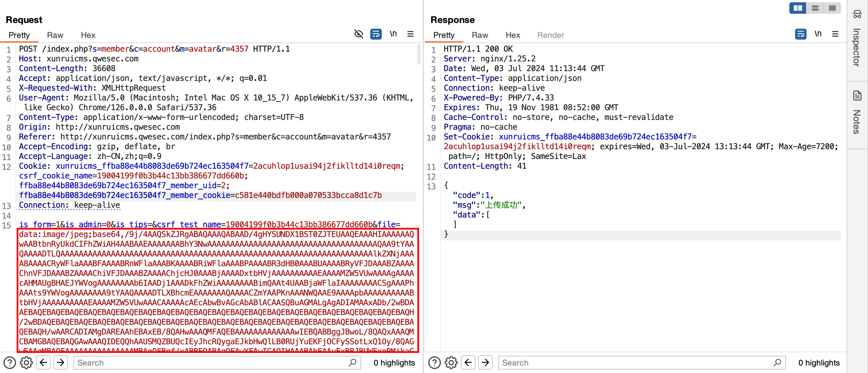Select side-by-side layout view icon
868x373 pixels.
798,8
